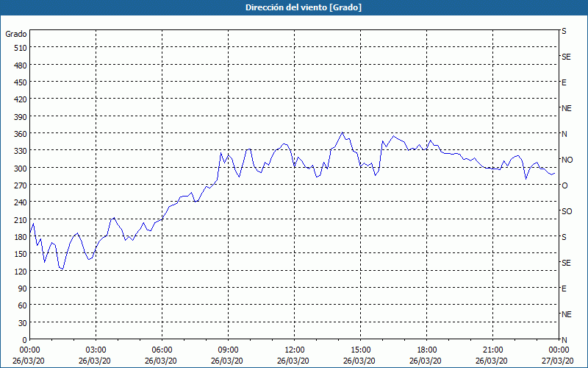Select the 180 degree axis label
Viewport: 588px width, 368px height.
pyautogui.click(x=21, y=237)
